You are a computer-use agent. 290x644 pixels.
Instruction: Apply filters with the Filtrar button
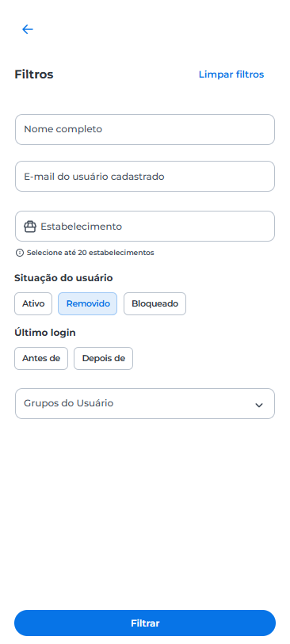click(145, 623)
